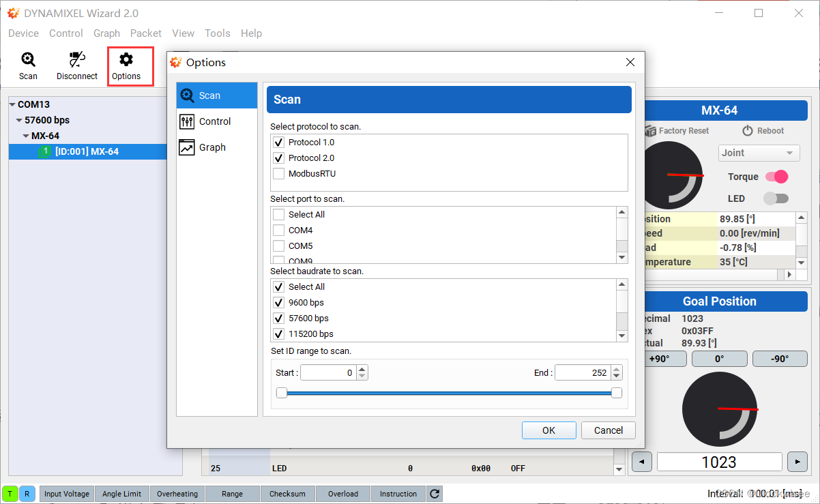Click the Factory Reset button
The width and height of the screenshot is (820, 504).
tap(677, 131)
